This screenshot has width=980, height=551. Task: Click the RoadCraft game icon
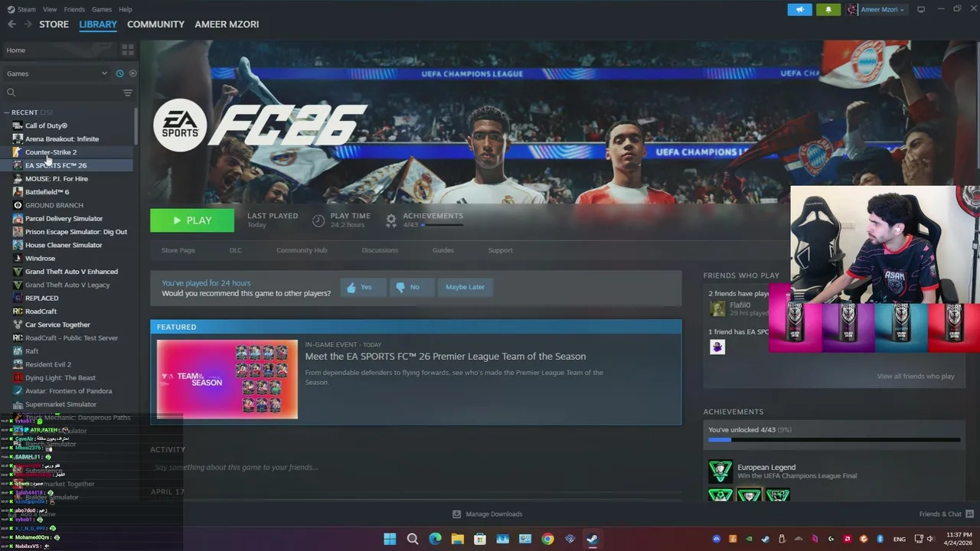pyautogui.click(x=18, y=311)
